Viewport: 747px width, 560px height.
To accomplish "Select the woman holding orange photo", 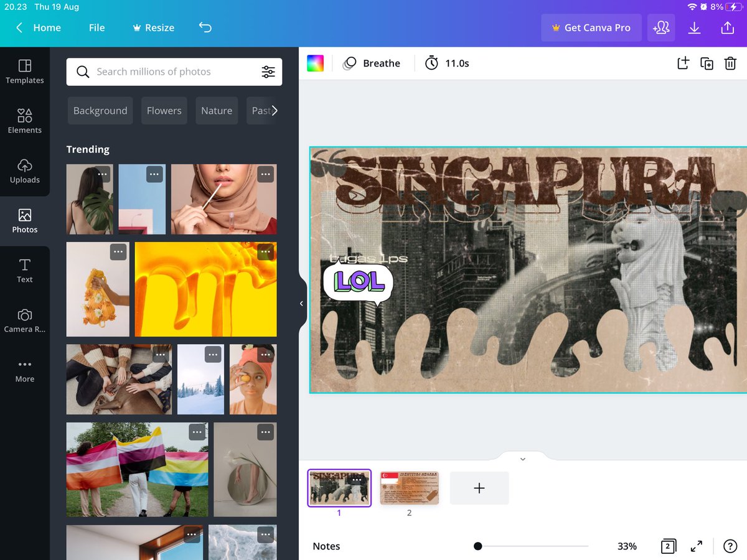I will click(x=253, y=380).
